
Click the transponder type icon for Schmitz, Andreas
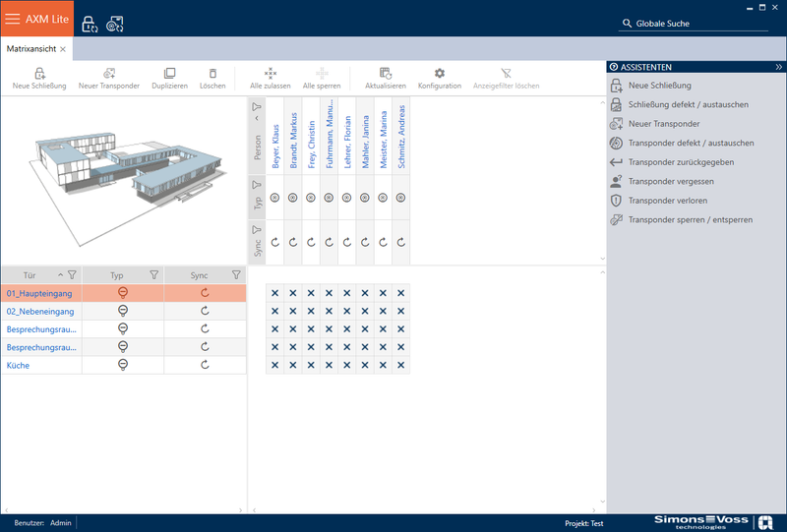click(x=401, y=198)
